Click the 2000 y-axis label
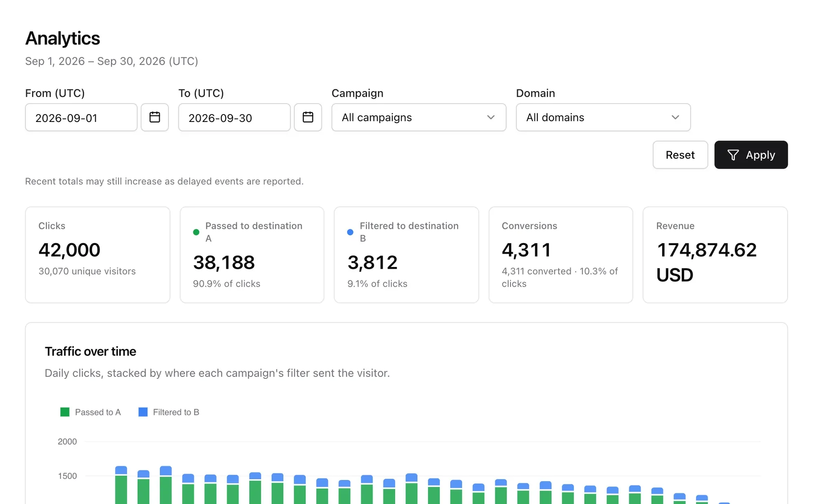The height and width of the screenshot is (504, 813). [x=67, y=441]
